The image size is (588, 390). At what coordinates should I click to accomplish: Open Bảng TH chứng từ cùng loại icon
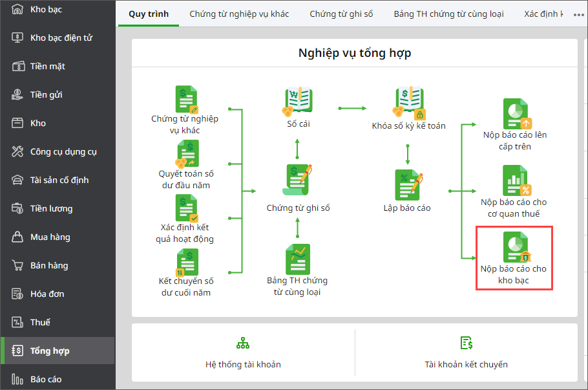tap(298, 259)
